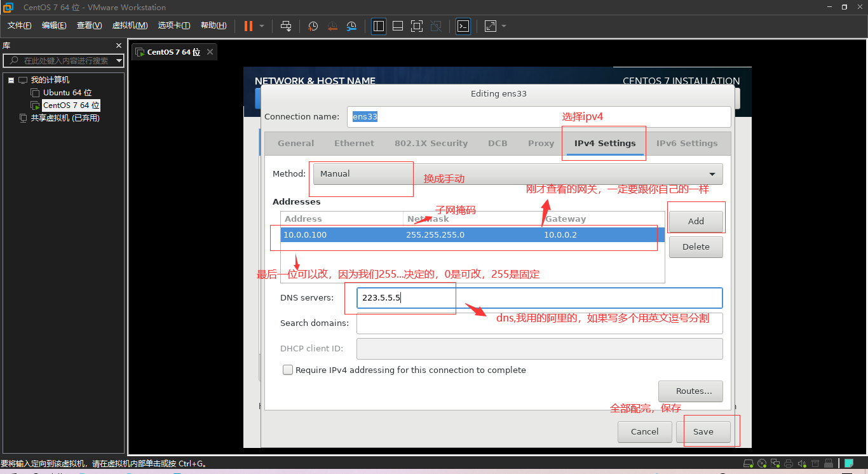Collapse the 我的计算机 tree node
Viewport: 868px width, 474px height.
coord(11,80)
